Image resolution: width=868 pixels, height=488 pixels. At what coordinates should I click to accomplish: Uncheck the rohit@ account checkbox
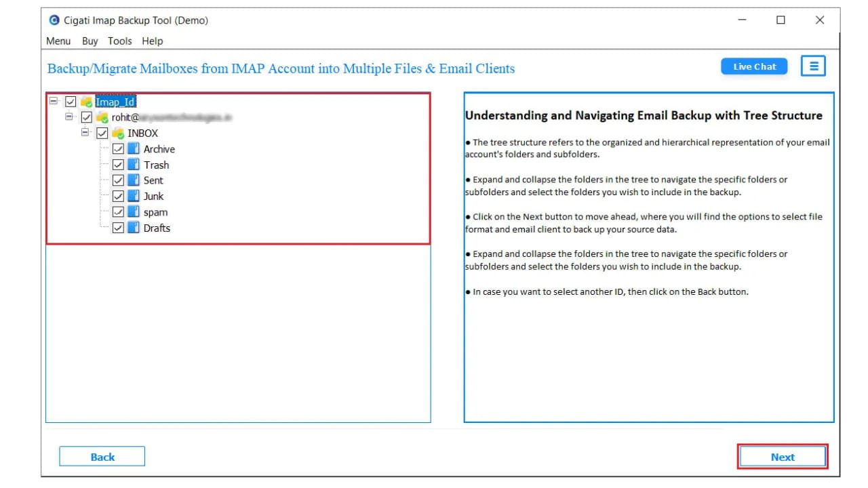pyautogui.click(x=86, y=117)
